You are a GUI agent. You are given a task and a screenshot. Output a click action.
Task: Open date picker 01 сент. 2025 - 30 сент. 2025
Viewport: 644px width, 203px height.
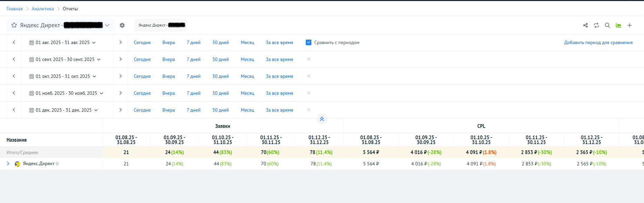(x=65, y=59)
